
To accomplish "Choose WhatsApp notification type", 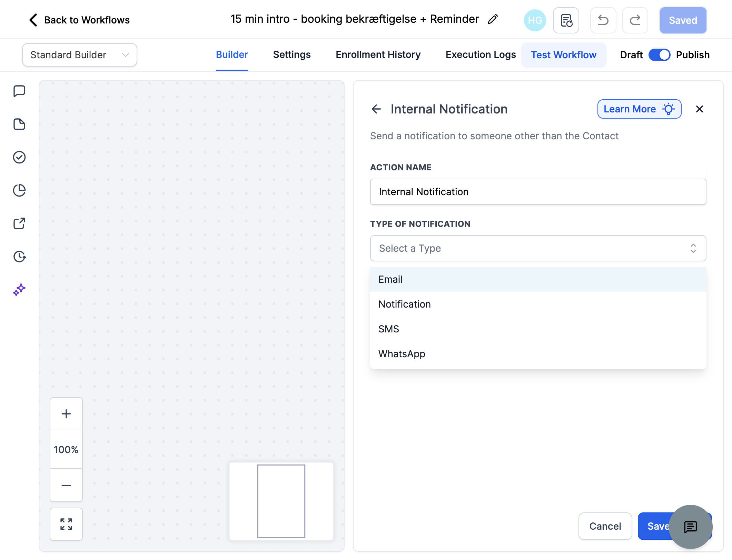I will click(538, 354).
